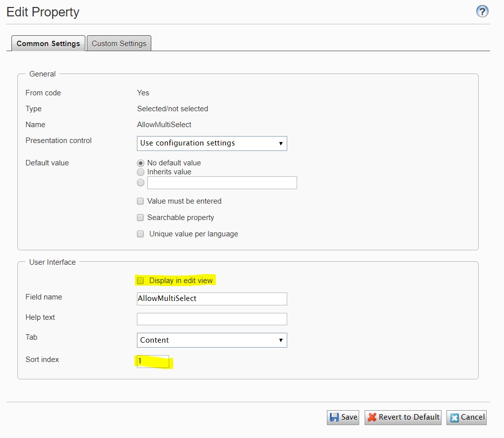Click the floppy disk icon on Save

[334, 418]
